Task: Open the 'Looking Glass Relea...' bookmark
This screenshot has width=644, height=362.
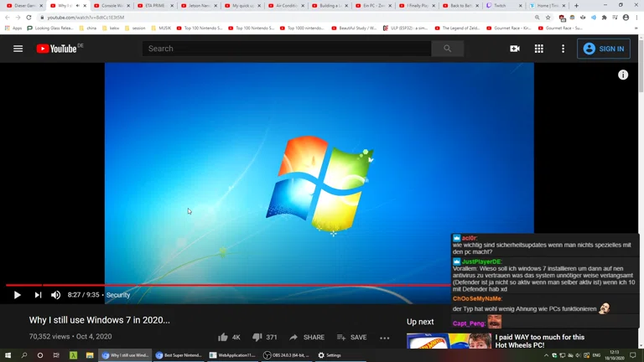Action: point(50,28)
